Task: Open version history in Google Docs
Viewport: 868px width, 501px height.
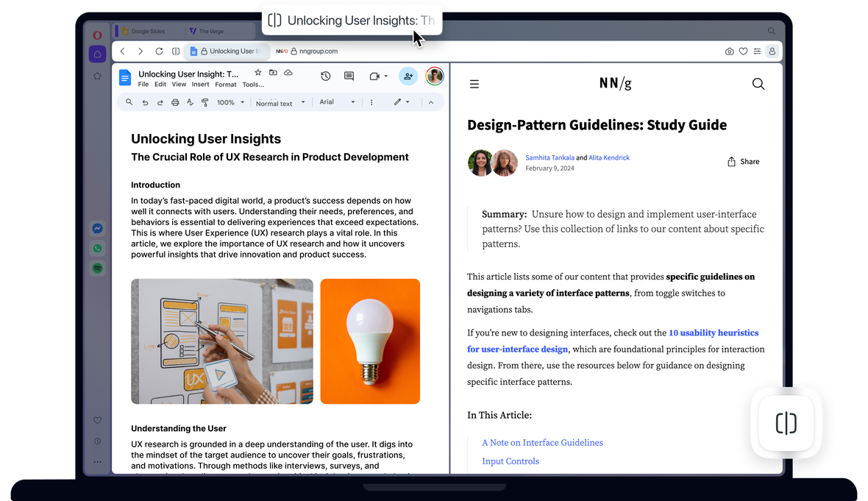Action: [x=325, y=76]
